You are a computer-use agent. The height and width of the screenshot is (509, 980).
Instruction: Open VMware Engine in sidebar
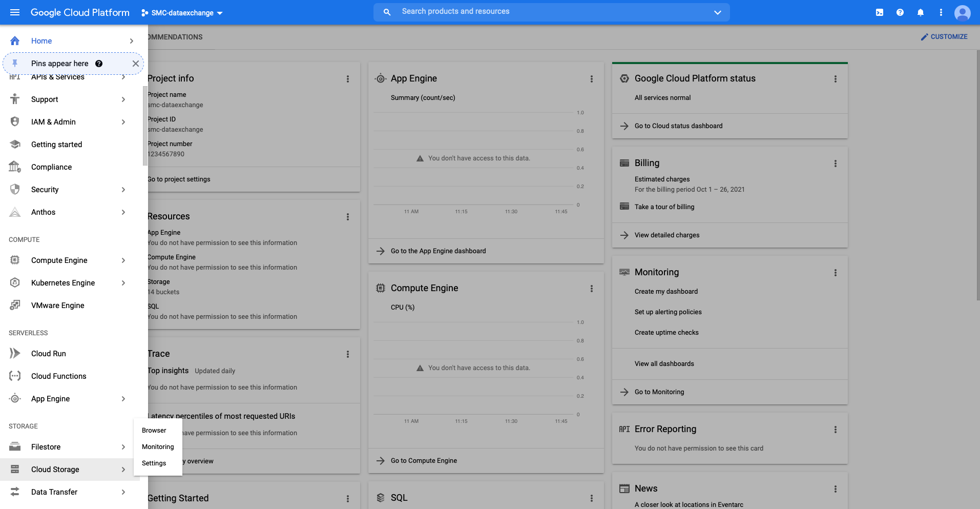coord(57,306)
